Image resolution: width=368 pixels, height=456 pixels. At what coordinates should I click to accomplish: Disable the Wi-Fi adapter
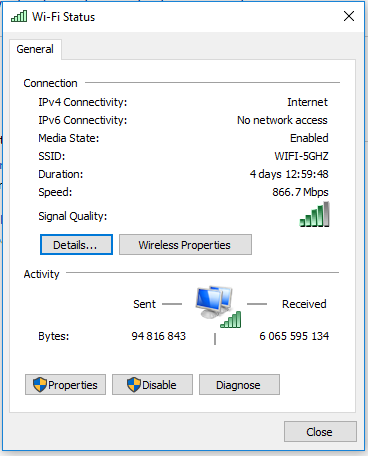pyautogui.click(x=152, y=385)
